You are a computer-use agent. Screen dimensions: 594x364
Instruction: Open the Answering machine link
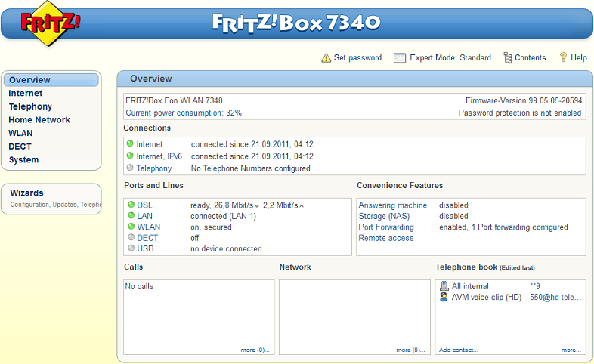click(x=393, y=205)
